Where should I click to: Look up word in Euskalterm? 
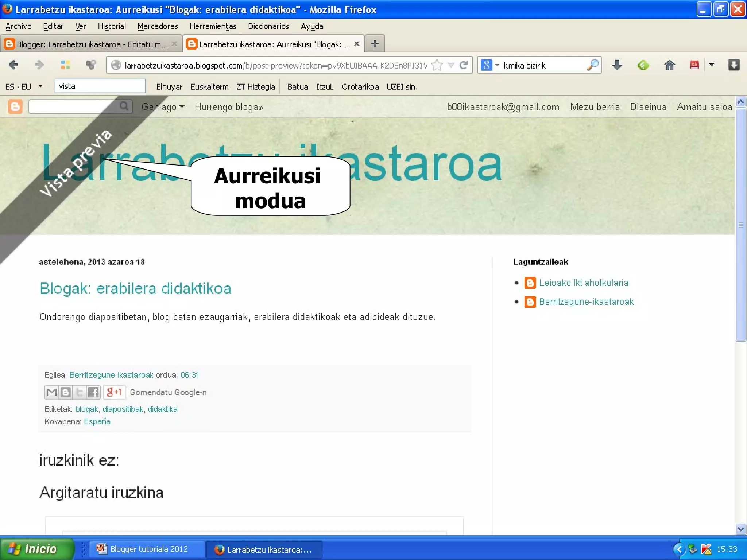pos(209,87)
